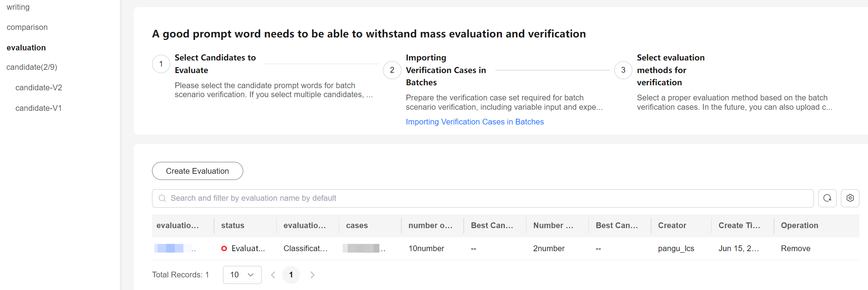868x290 pixels.
Task: Switch to the comparison sidebar section
Action: [x=27, y=27]
